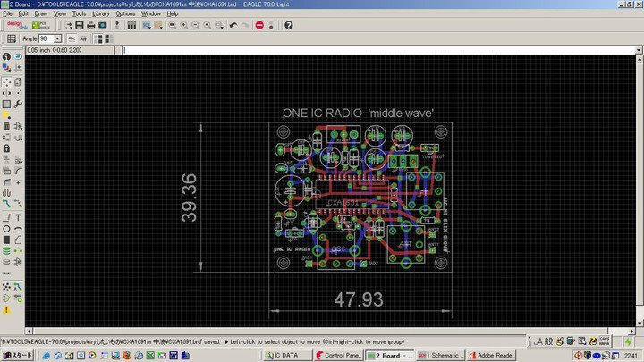Open the Library menu
This screenshot has width=644, height=362.
(x=101, y=14)
